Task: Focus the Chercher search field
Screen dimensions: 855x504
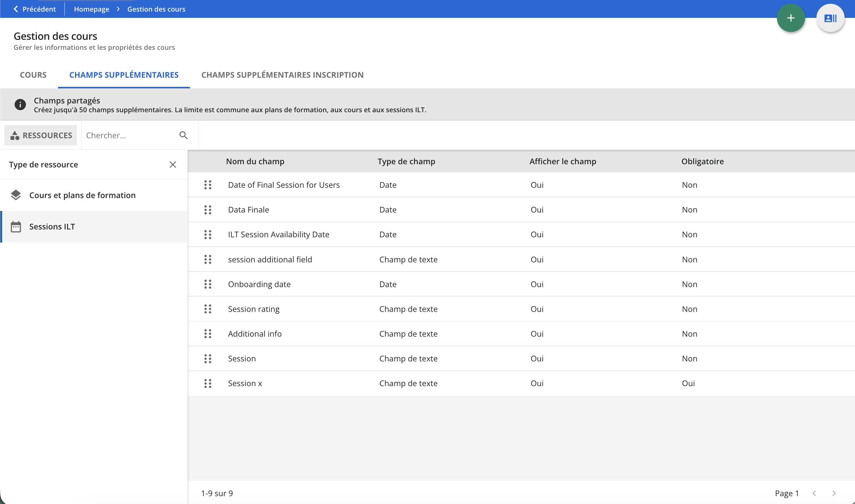Action: pos(129,135)
